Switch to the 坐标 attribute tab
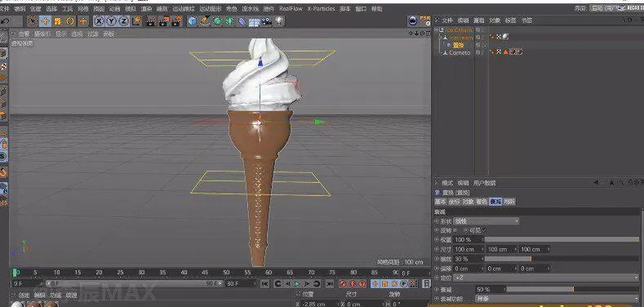Screen dimensions: 644x307 coord(454,202)
